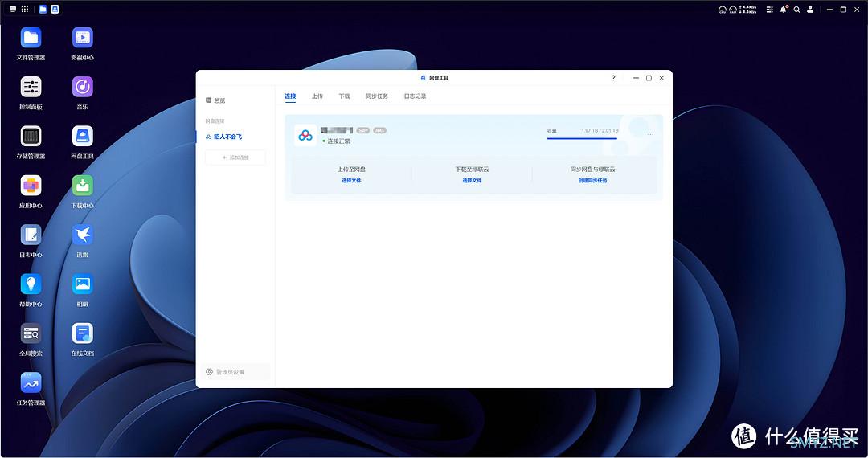The image size is (868, 458).
Task: Click the 同步网盘与绿联云 heading
Action: tap(593, 170)
